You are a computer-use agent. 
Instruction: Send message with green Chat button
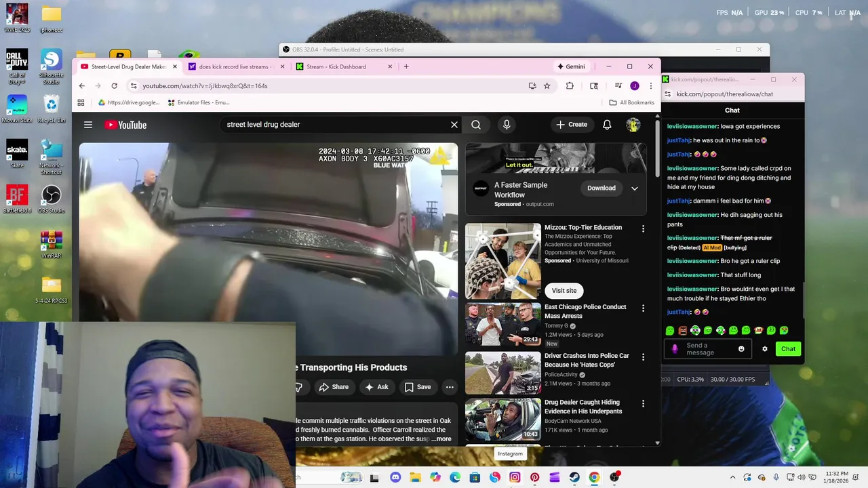coord(788,349)
